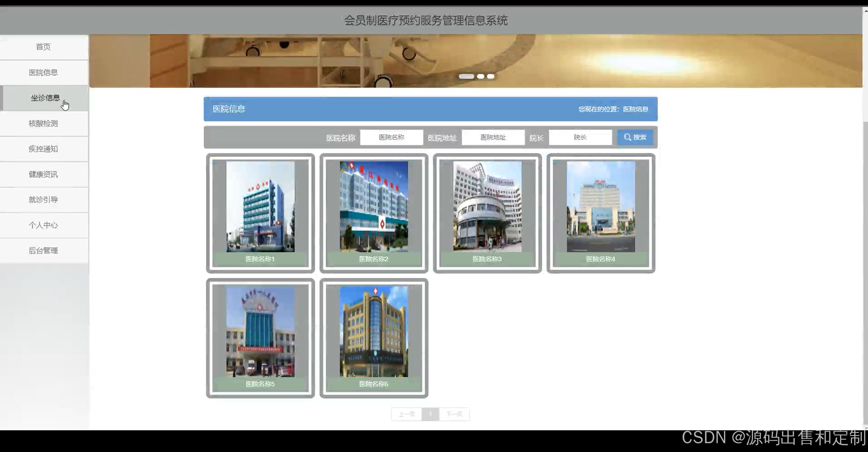Click the 下一页 pagination button

(x=454, y=414)
